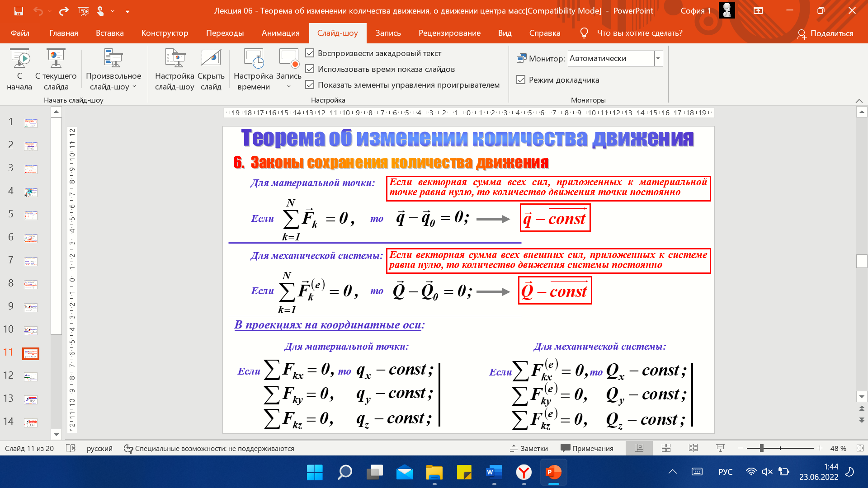868x488 pixels.
Task: Click the Save icon in quick access toolbar
Action: click(x=19, y=11)
